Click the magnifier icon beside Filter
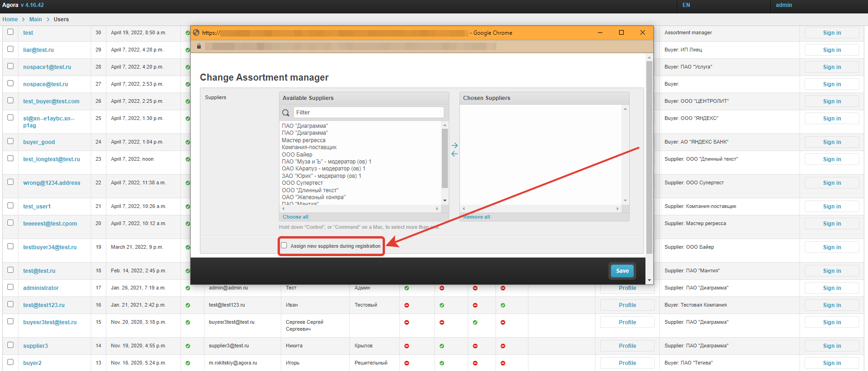 (286, 113)
